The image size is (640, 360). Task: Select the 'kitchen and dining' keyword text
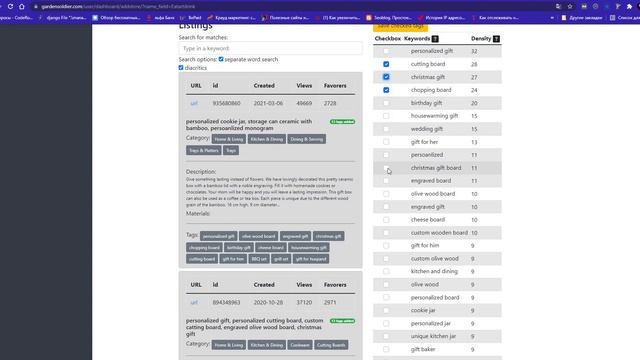(434, 271)
